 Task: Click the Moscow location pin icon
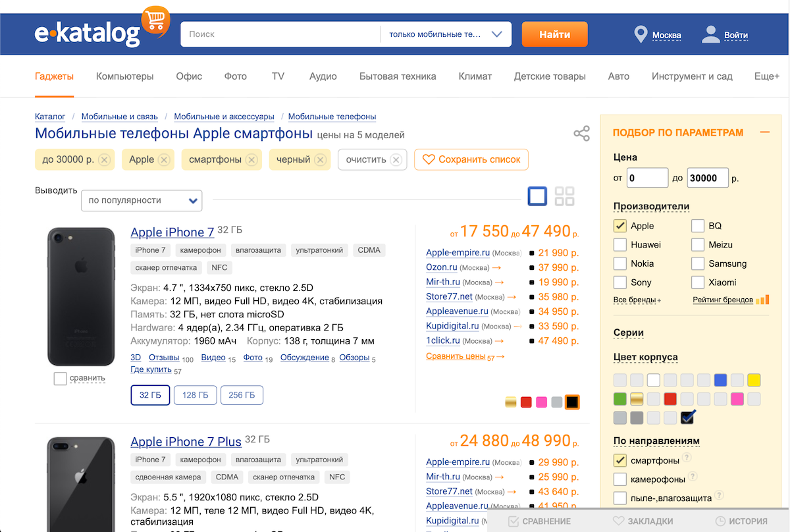pos(641,35)
